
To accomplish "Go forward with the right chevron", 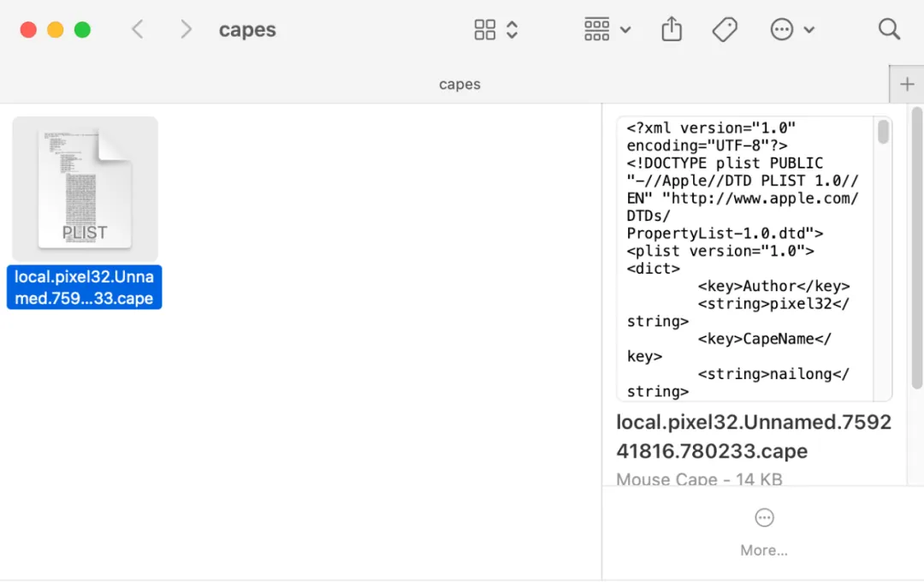I will [x=187, y=29].
